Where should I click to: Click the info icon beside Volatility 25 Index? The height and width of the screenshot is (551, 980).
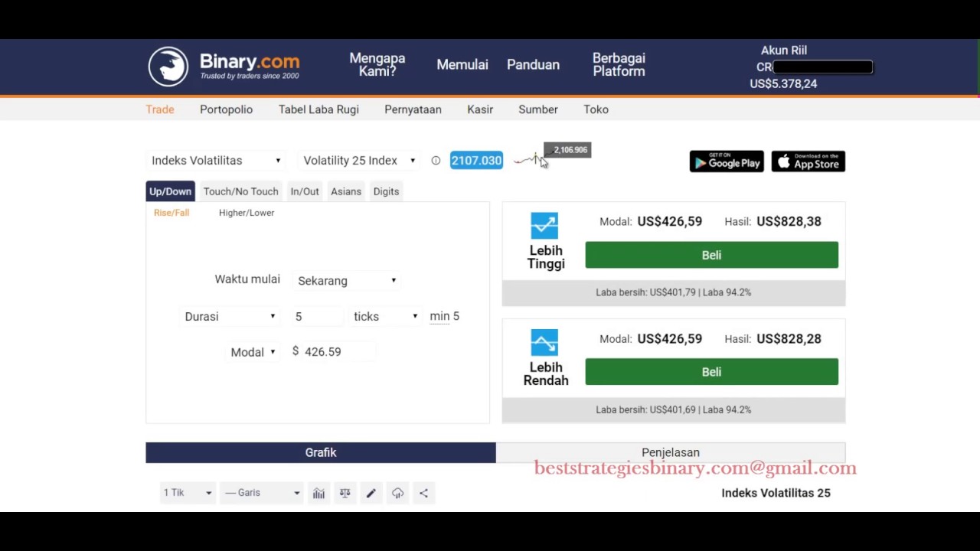pos(436,161)
